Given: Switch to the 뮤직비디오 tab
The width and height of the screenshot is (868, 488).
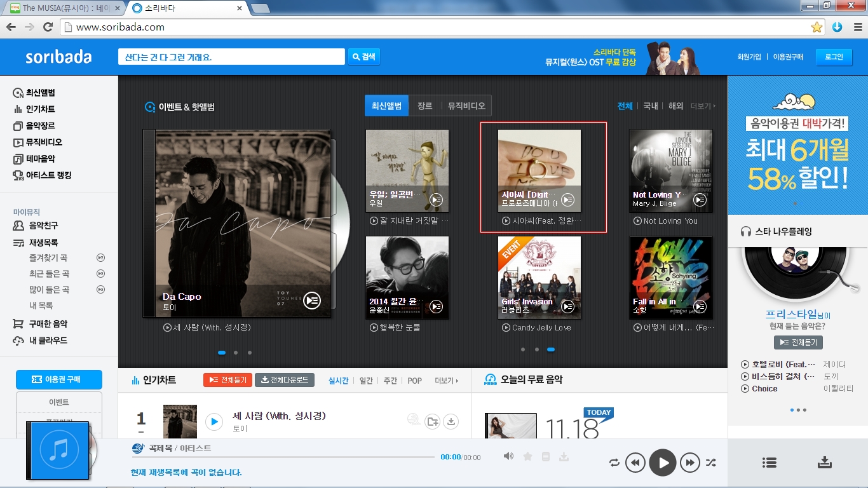Looking at the screenshot, I should [x=466, y=106].
